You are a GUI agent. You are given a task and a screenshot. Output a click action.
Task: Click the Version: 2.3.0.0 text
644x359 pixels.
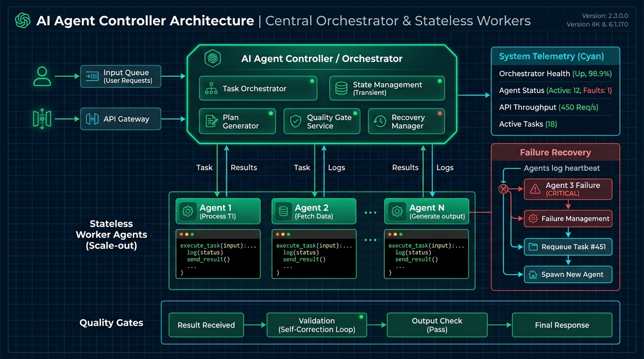click(x=605, y=16)
